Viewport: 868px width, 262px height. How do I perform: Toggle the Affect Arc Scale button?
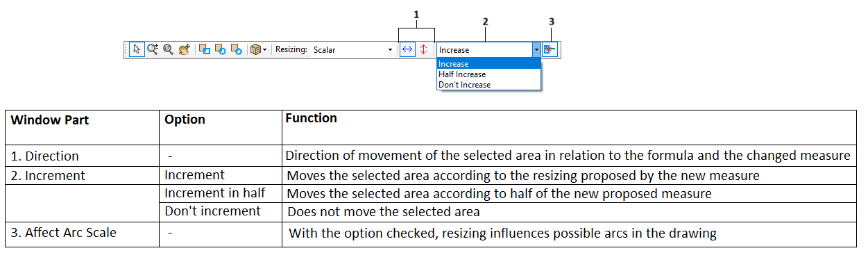550,49
